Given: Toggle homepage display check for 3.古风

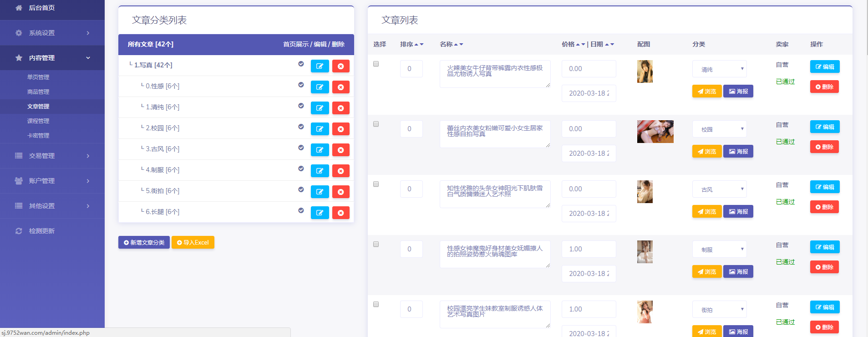Looking at the screenshot, I should (x=301, y=148).
